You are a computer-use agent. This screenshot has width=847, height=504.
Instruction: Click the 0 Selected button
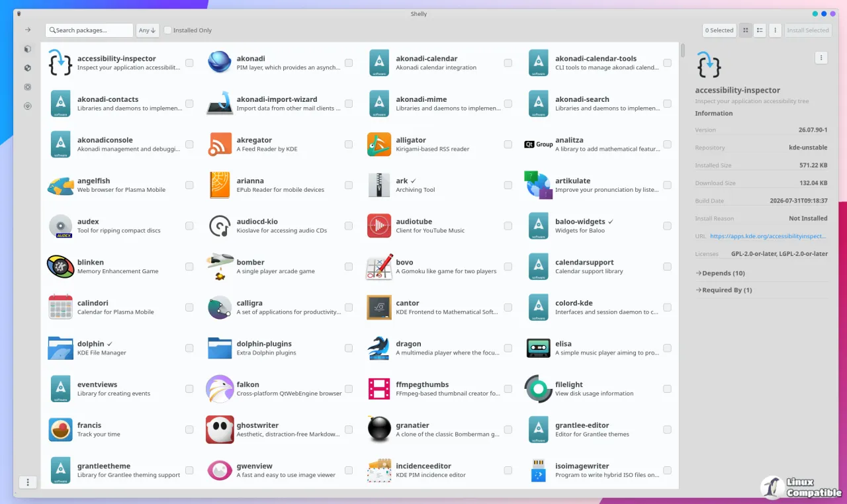(719, 30)
